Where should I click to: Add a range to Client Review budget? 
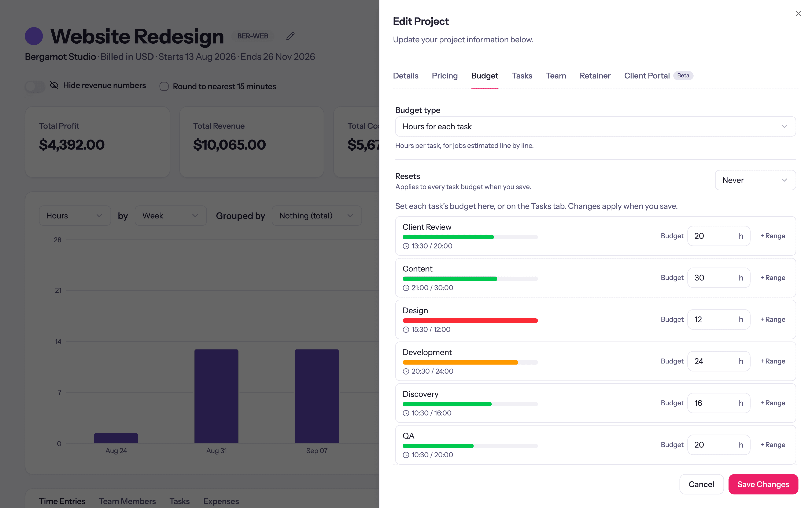point(772,236)
